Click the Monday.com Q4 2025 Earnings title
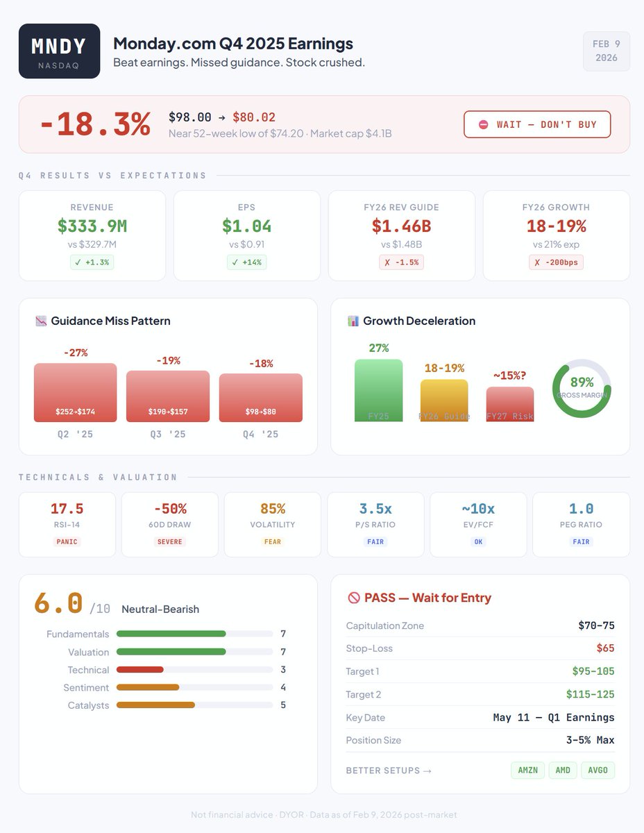The height and width of the screenshot is (833, 644). [x=233, y=43]
